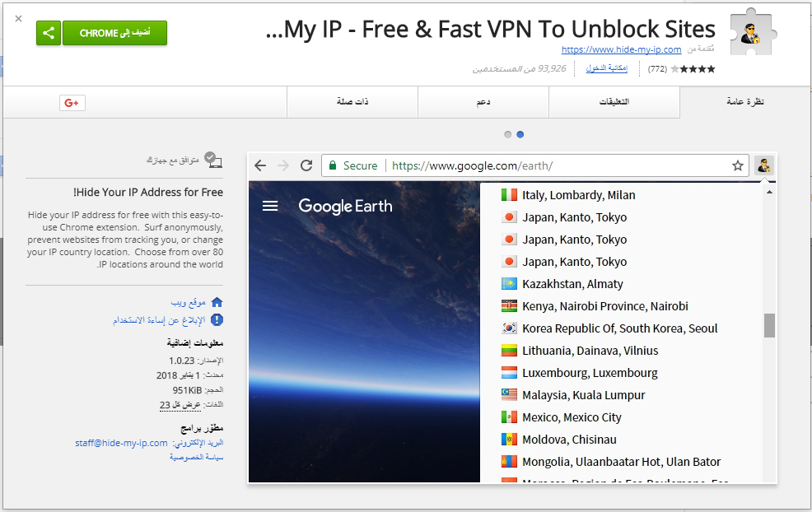Open the Related tab
Screen dimensions: 812x512
click(352, 102)
